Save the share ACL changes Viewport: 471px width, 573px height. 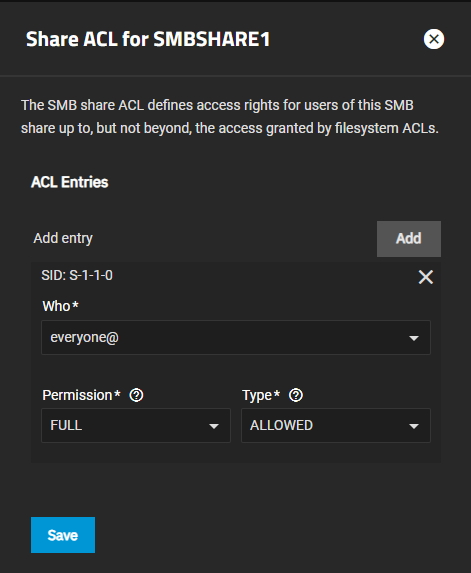pos(63,535)
